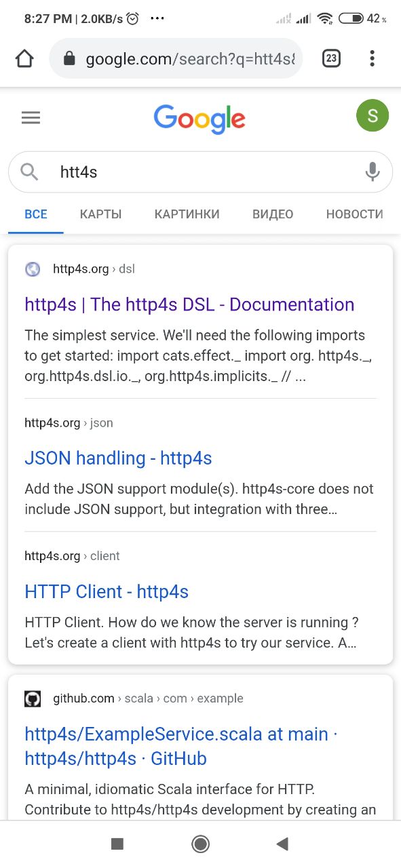Switch to the КАРТЫ tab
Viewport: 401px width, 868px height.
pyautogui.click(x=100, y=214)
